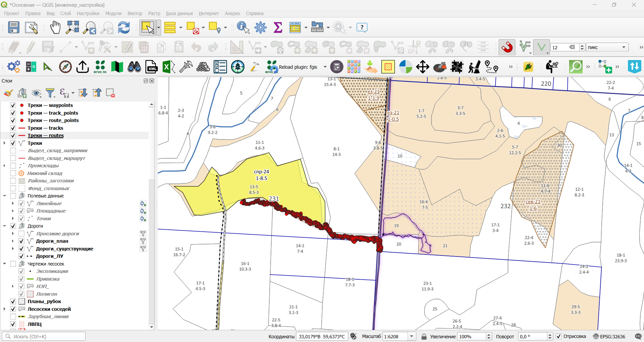Screen dimensions: 644x342
Task: Select the Треки — routes layer
Action: tap(46, 135)
